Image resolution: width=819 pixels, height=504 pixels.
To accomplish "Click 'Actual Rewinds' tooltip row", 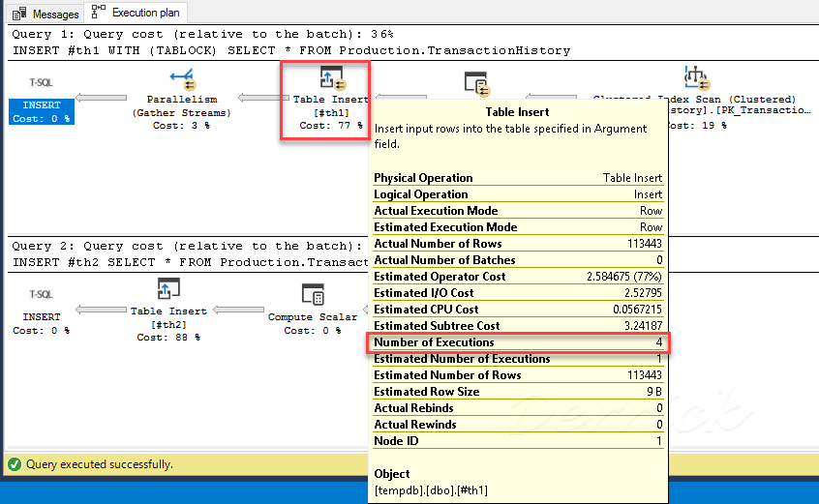I will click(518, 424).
